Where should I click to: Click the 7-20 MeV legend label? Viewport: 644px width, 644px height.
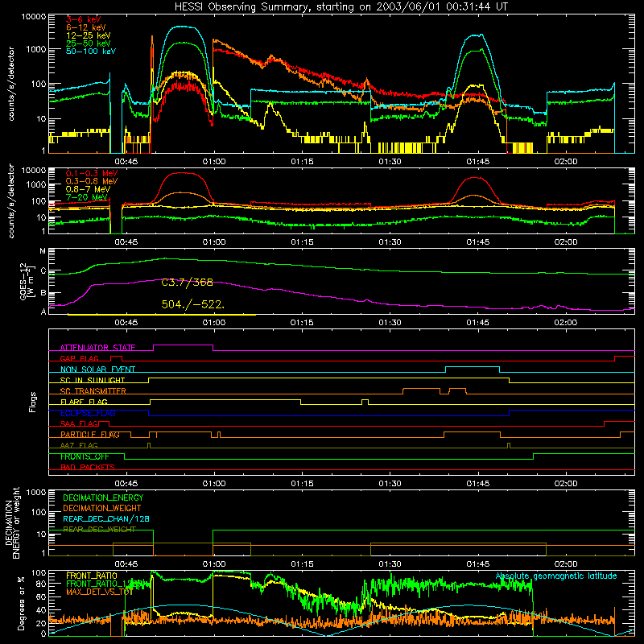click(x=87, y=197)
